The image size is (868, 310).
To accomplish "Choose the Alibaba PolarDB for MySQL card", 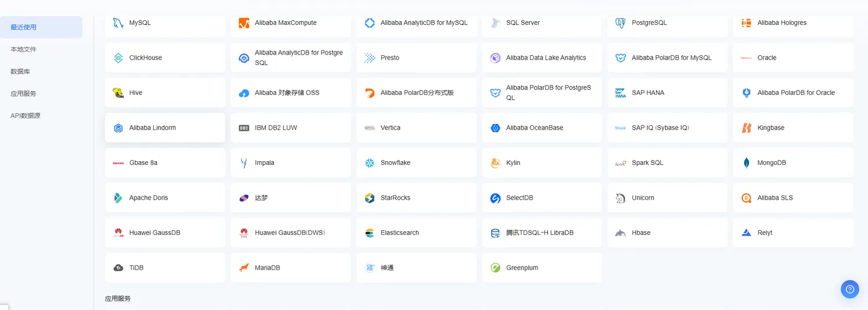I will tap(668, 58).
